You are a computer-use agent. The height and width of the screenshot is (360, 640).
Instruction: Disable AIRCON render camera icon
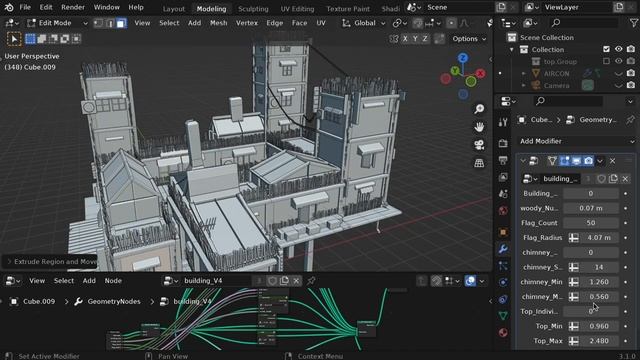(x=631, y=73)
